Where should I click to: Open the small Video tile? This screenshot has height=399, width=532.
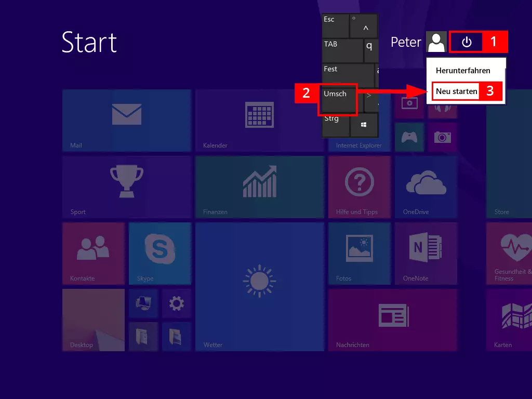click(409, 104)
